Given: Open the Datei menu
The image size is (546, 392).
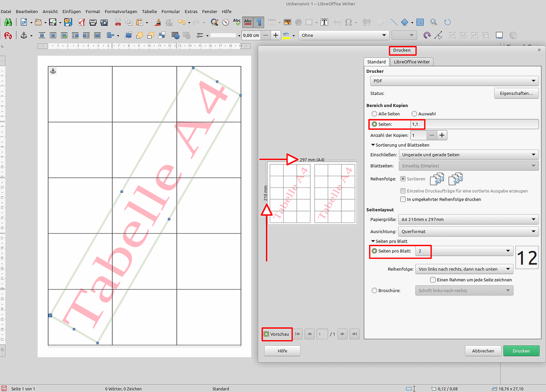Looking at the screenshot, I should (6, 11).
